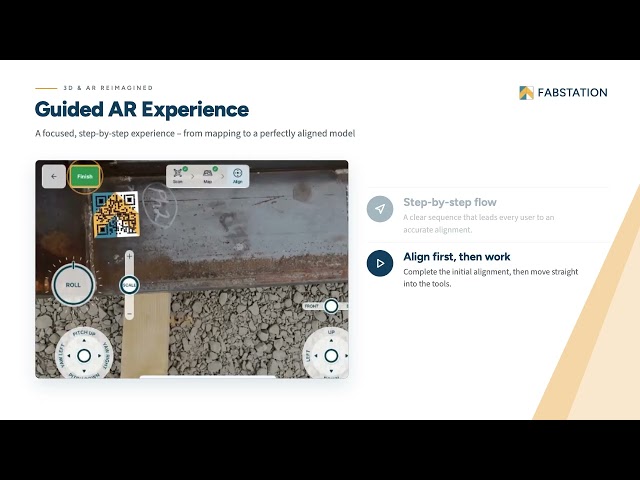
Task: Click the ROLL dial
Action: 73,284
